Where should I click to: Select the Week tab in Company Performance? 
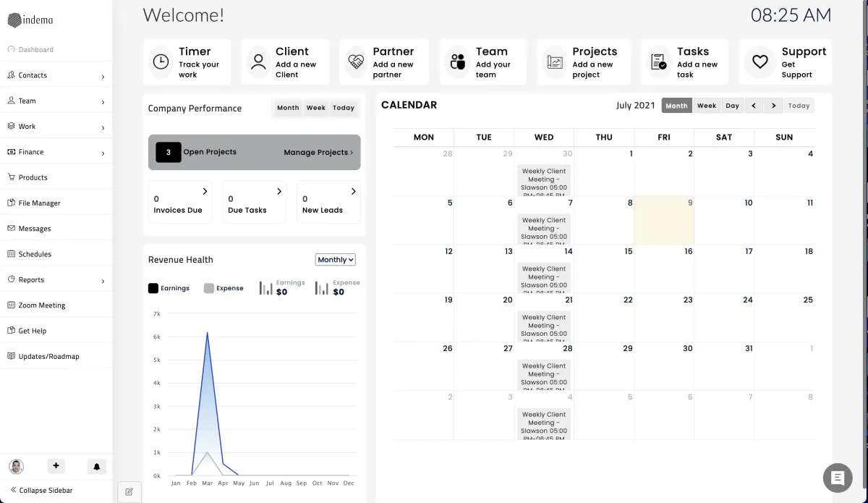[316, 108]
